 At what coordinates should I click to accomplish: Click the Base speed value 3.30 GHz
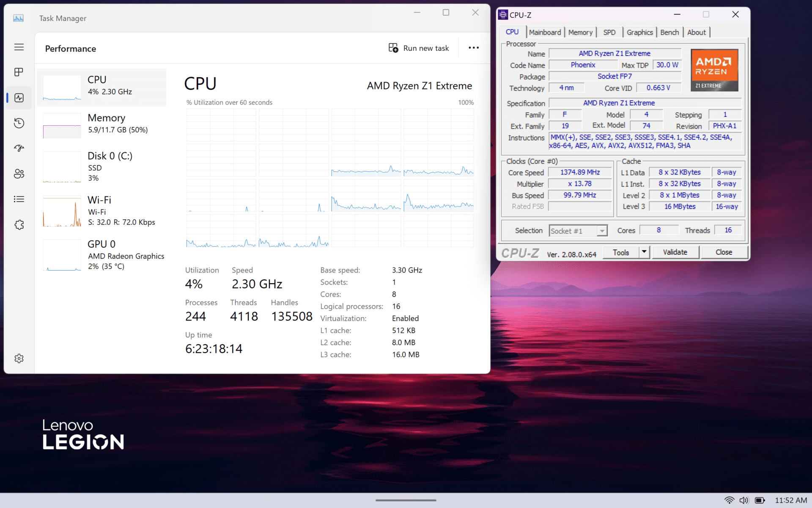[x=407, y=270]
